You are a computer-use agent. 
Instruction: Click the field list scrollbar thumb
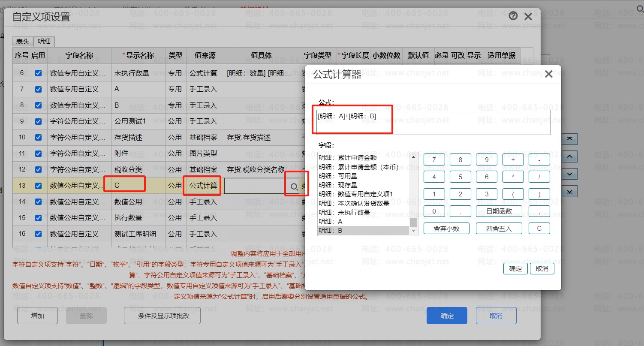pos(414,222)
